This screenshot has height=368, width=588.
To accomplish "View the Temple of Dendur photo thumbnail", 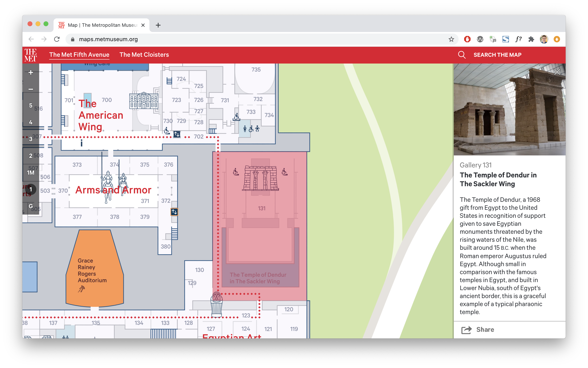I will pos(510,109).
